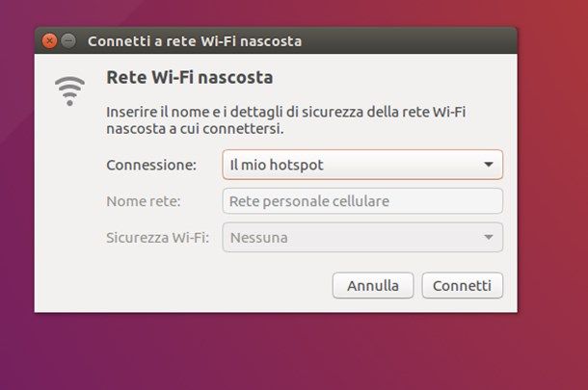Close the hidden Wi-Fi network dialog

point(49,40)
